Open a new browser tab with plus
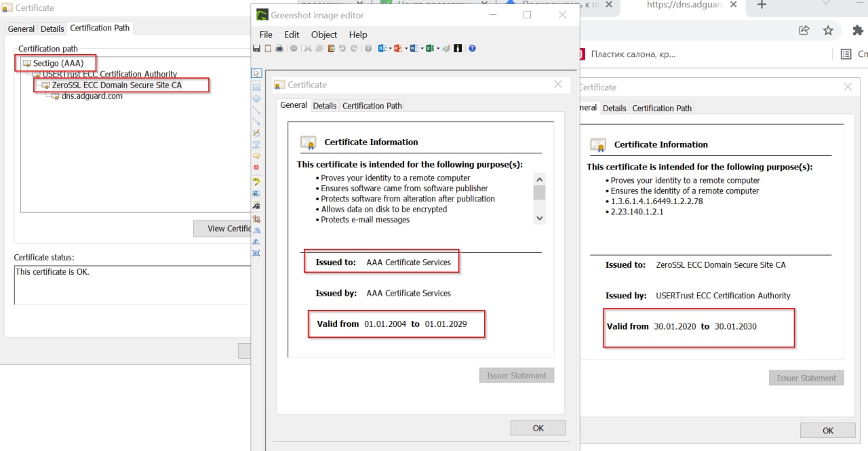 pos(762,5)
